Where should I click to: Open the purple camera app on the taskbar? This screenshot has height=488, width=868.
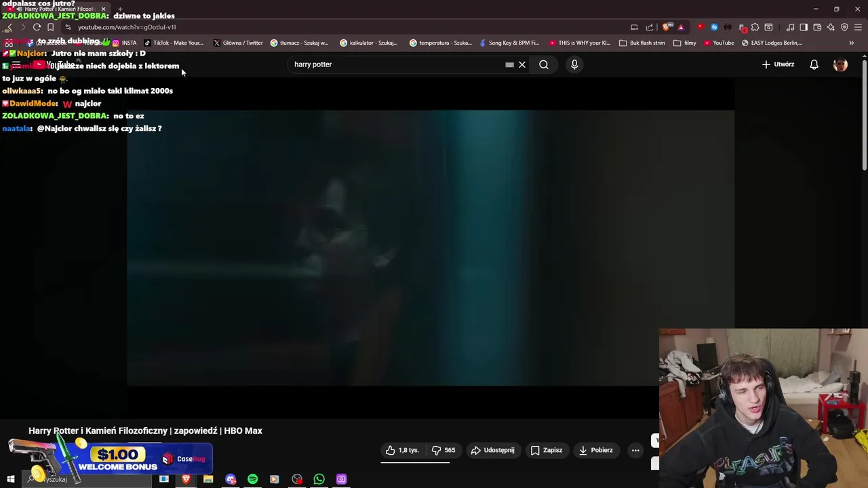(x=341, y=479)
